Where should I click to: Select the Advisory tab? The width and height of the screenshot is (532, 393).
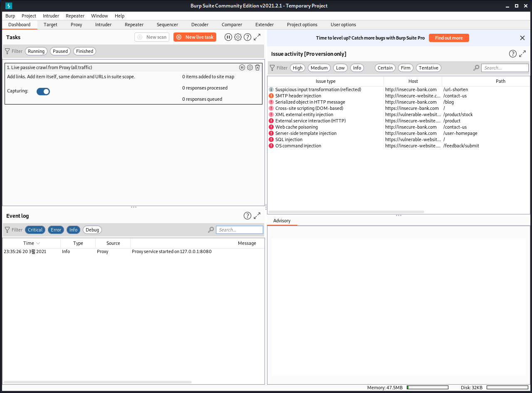(282, 221)
